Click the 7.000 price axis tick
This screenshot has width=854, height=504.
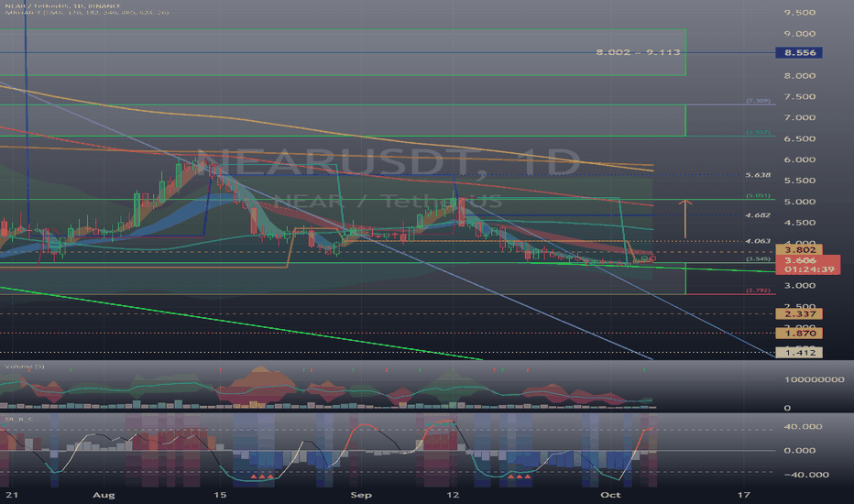click(800, 117)
